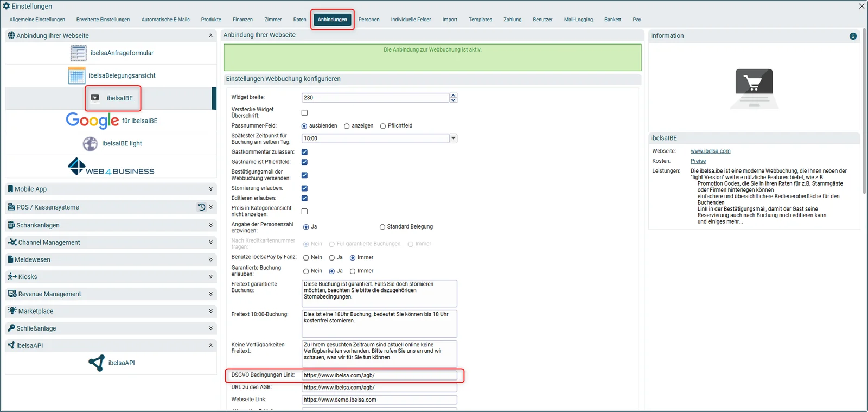Click the POS history clock icon

[x=201, y=207]
